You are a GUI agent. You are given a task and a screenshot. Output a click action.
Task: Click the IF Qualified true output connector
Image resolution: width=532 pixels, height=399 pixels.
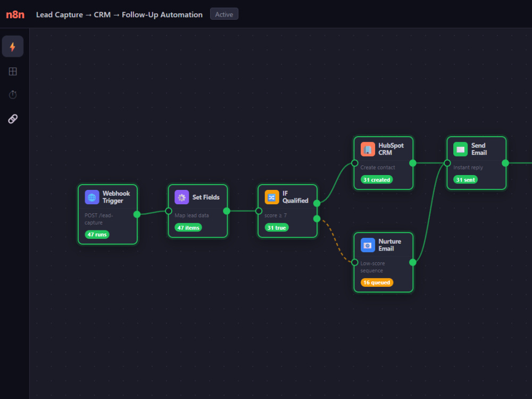point(317,203)
